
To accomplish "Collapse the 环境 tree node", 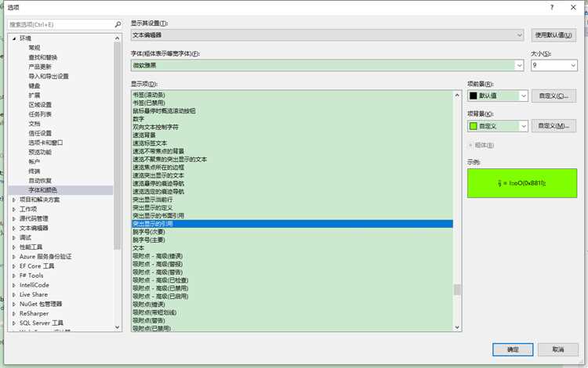I will [x=14, y=38].
